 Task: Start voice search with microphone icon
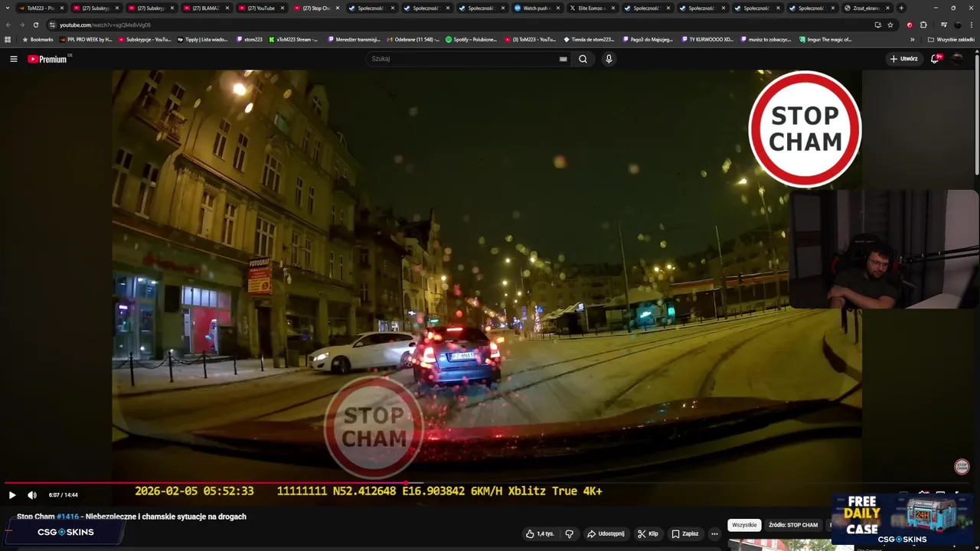609,59
